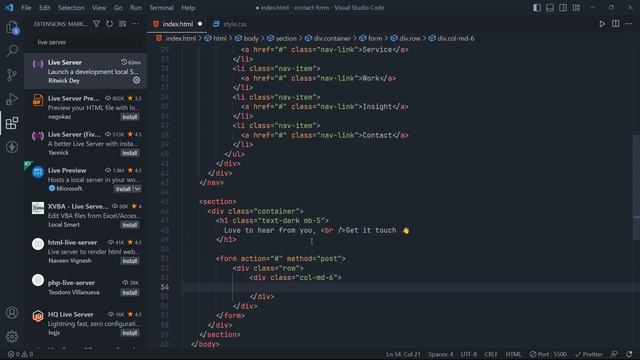The width and height of the screenshot is (640, 360).
Task: Click the extensions search field 'live server'
Action: [87, 42]
